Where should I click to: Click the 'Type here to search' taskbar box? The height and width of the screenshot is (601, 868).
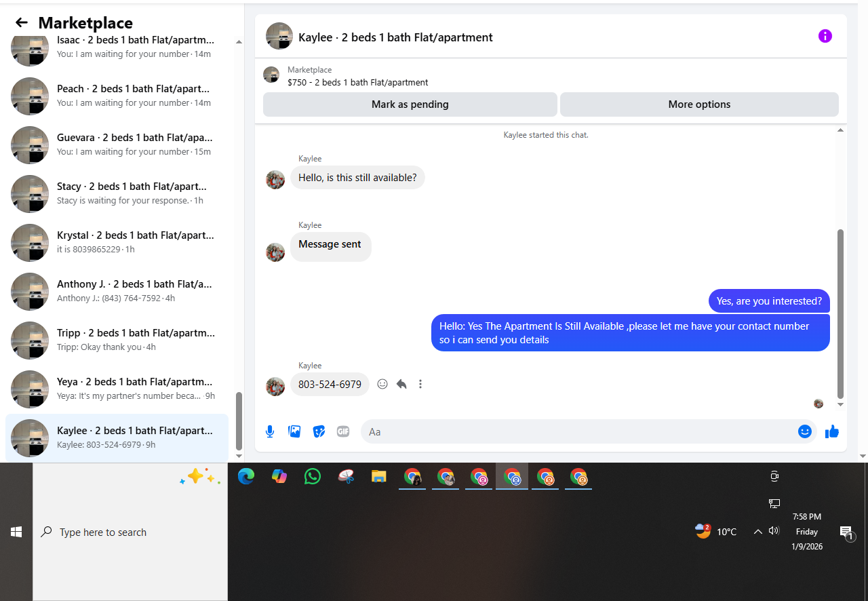[130, 532]
